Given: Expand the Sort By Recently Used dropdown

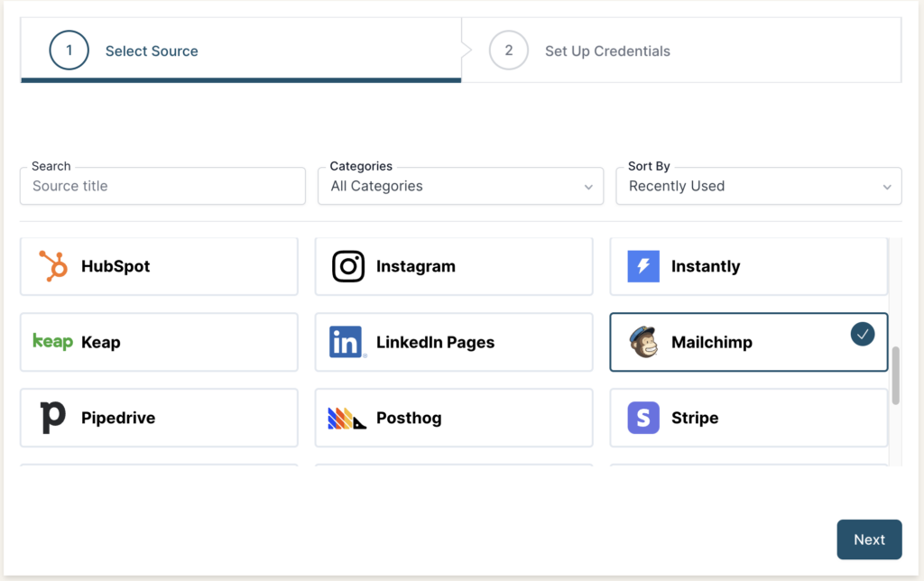Looking at the screenshot, I should point(758,186).
